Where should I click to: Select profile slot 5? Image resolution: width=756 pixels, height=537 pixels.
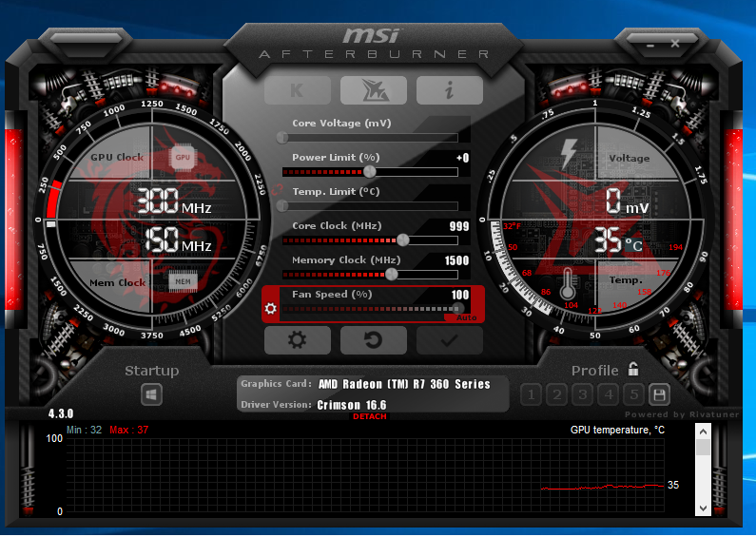click(634, 395)
